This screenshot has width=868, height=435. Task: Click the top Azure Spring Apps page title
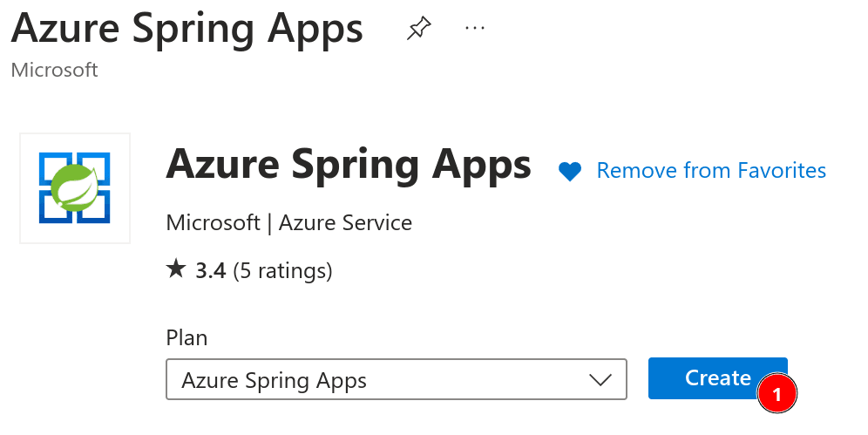coord(186,29)
